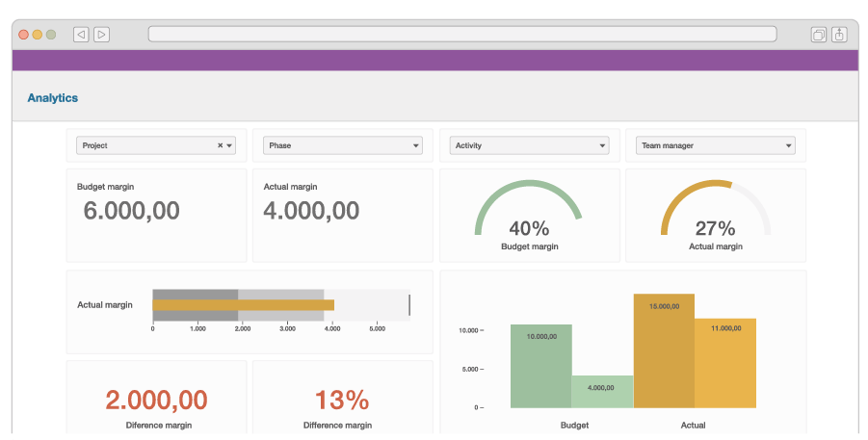This screenshot has height=440, width=868.
Task: Click the 4.000,00 light green bar
Action: [x=602, y=392]
